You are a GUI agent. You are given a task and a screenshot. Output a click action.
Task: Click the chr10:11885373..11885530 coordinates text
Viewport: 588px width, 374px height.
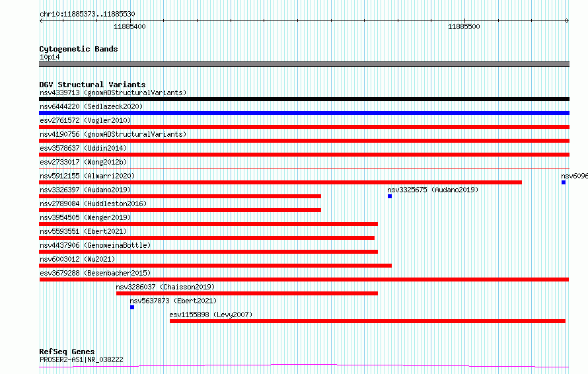pyautogui.click(x=87, y=15)
